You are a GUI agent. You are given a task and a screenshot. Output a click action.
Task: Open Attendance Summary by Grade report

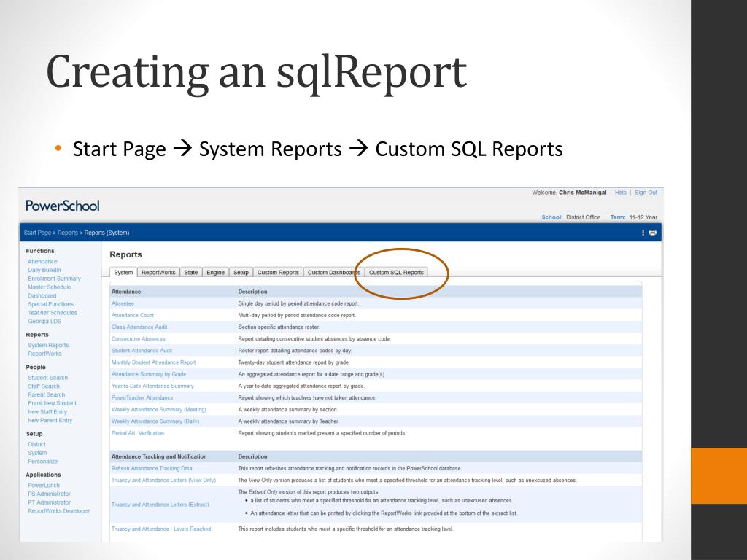tap(149, 374)
